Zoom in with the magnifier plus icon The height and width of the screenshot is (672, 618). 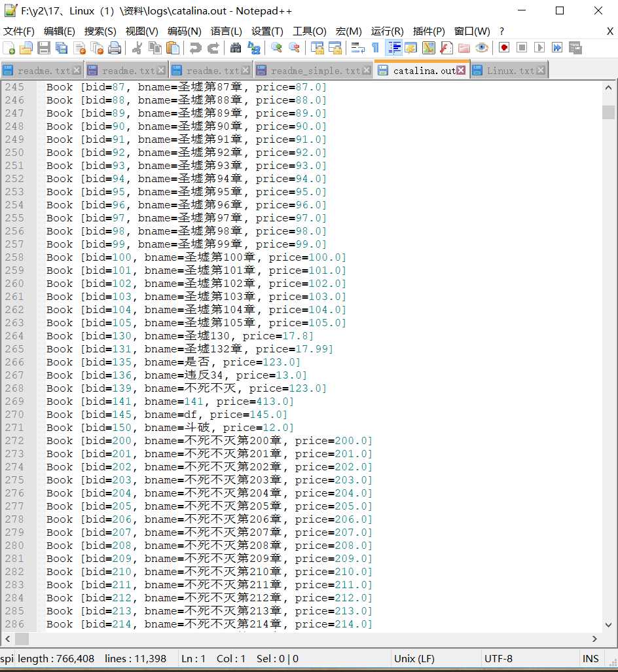pos(276,48)
